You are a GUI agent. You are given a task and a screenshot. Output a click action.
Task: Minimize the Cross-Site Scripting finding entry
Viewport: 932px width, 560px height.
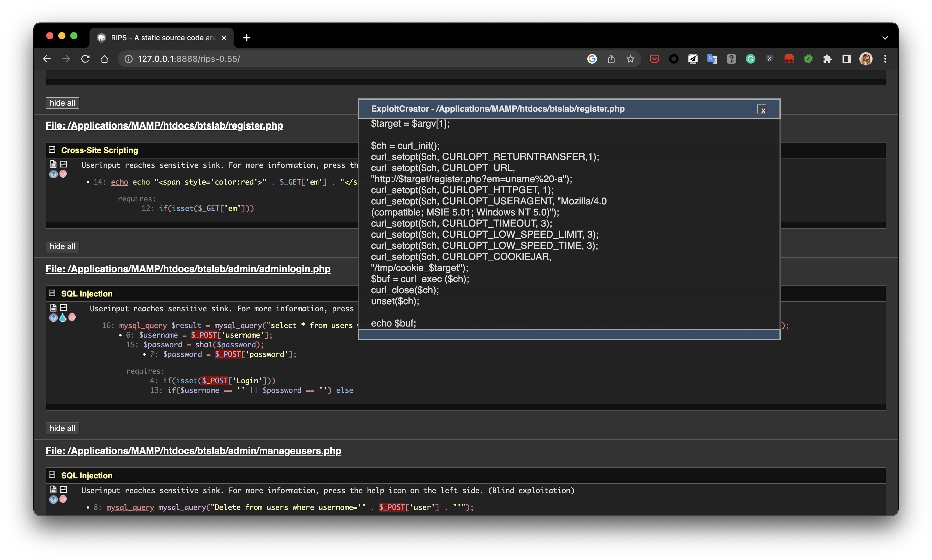(x=63, y=164)
